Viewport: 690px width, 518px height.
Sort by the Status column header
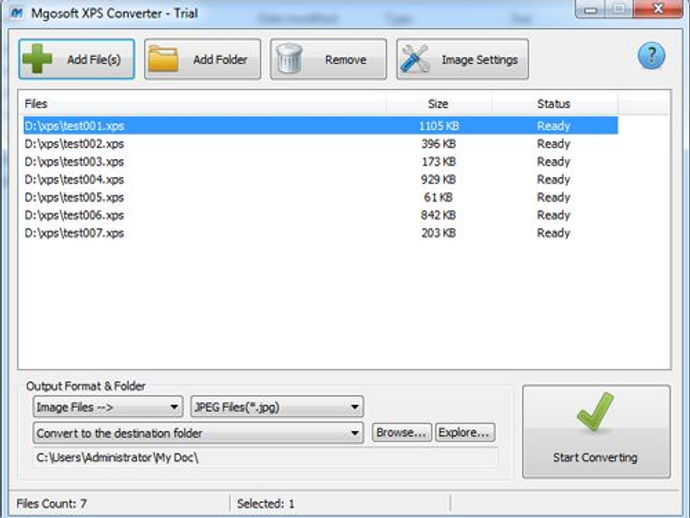[554, 104]
